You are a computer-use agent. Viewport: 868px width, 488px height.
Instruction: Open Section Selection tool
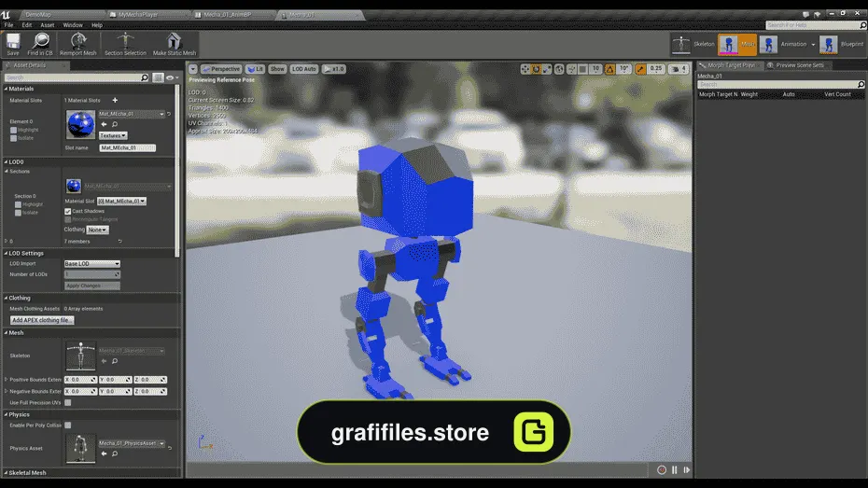[x=125, y=44]
